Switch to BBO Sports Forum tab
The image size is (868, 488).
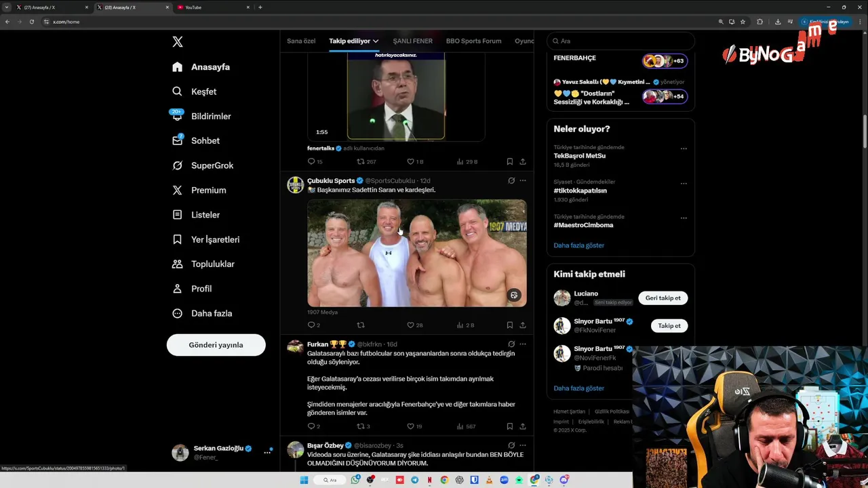pos(473,41)
